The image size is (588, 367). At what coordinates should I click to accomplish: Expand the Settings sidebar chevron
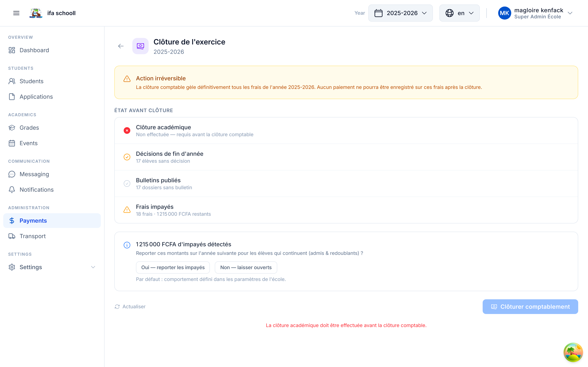(x=93, y=267)
